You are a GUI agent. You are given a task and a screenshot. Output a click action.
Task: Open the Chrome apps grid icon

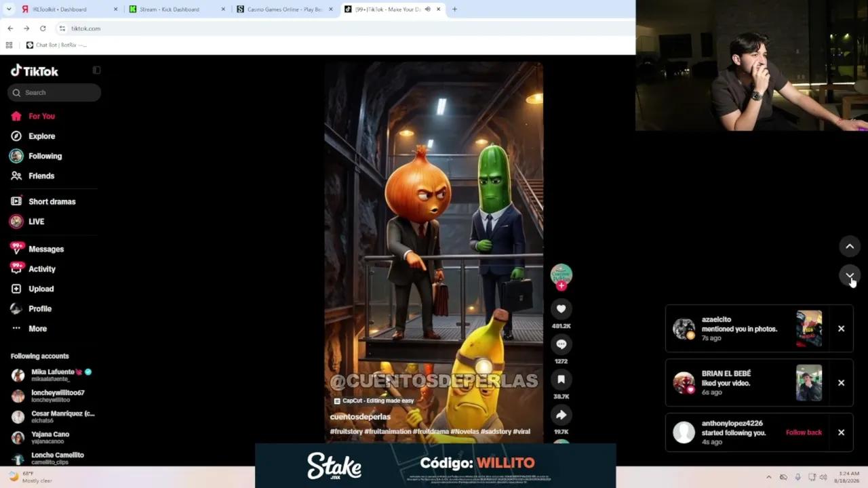9,45
